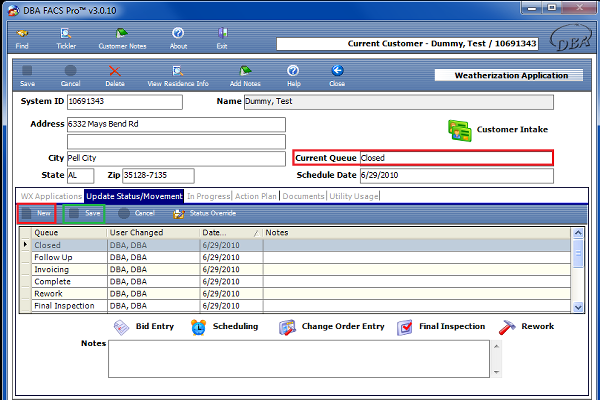Cancel the status movement edit

tap(136, 213)
